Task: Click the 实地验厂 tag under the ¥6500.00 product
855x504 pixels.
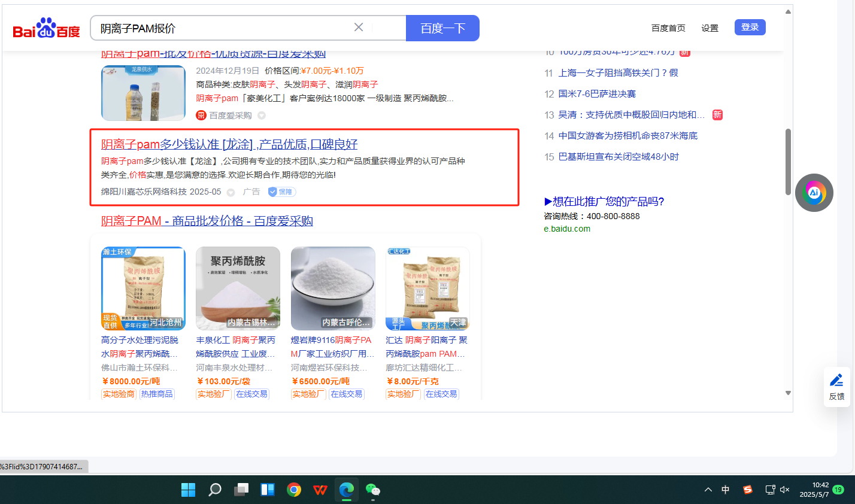Action: click(x=308, y=394)
